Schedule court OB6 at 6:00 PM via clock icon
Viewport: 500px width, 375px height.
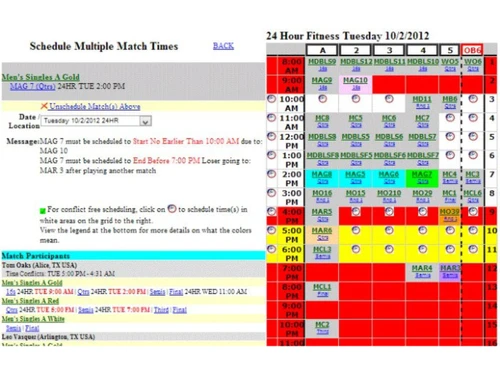(473, 249)
